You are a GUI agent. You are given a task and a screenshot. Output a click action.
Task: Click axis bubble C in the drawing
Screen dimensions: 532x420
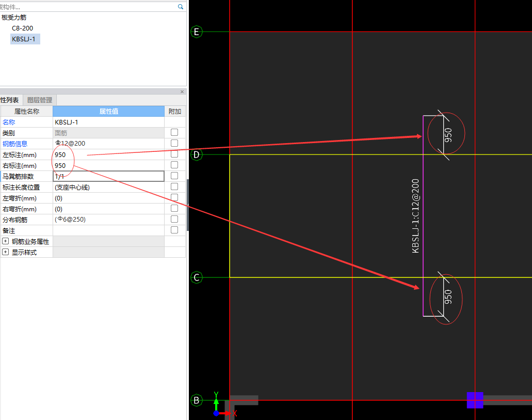[197, 277]
